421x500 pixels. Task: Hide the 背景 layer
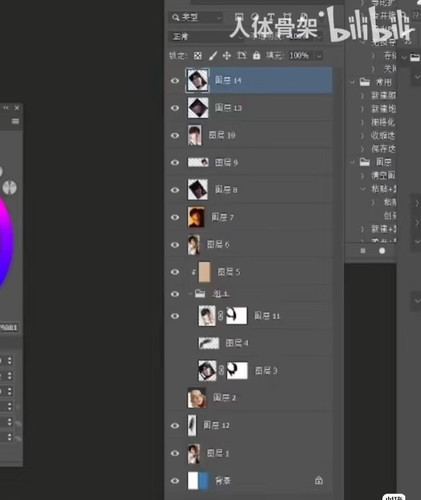175,481
